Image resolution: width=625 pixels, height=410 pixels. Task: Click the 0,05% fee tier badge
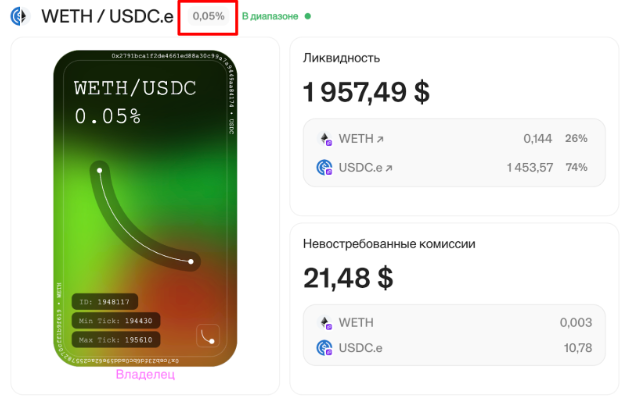point(208,16)
